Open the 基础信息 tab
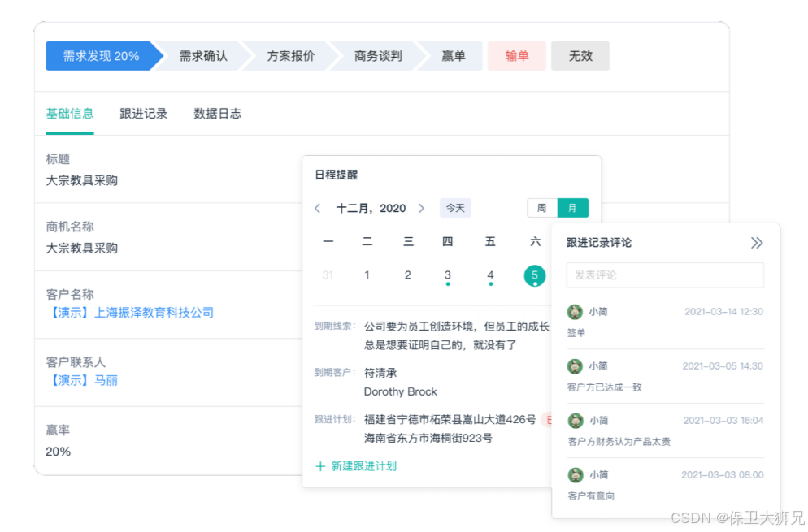Viewport: 808px width, 532px height. (x=70, y=114)
